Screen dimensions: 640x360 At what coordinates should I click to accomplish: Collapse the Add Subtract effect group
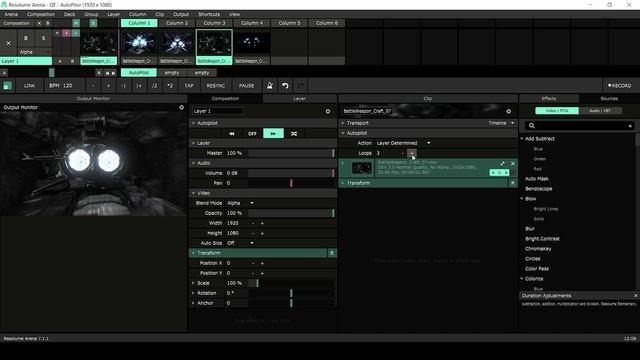pos(522,139)
